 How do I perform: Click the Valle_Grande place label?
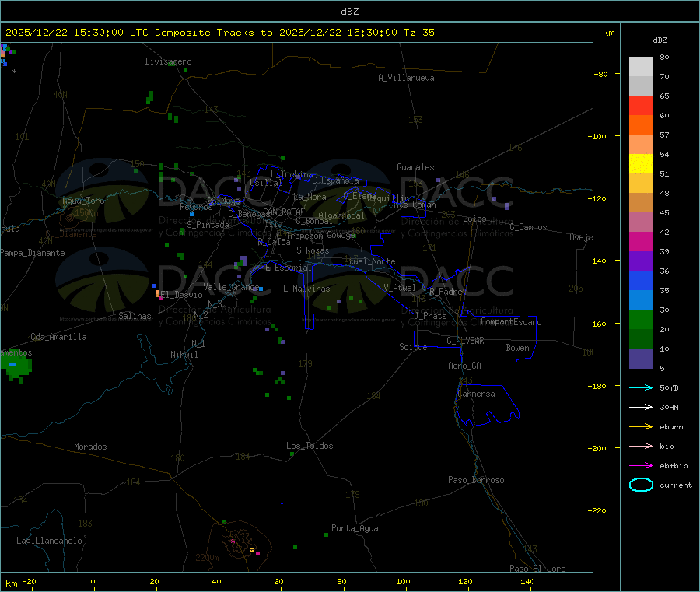pyautogui.click(x=231, y=286)
